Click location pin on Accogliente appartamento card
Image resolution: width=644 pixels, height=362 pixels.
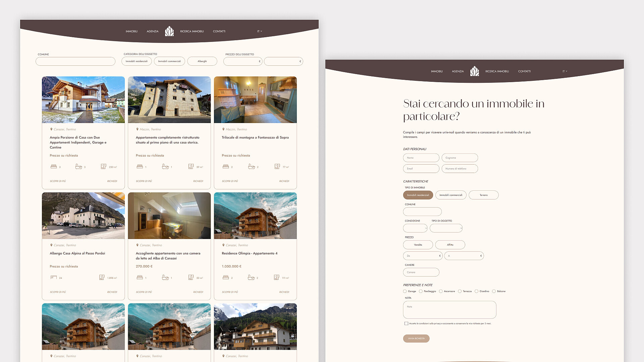tap(138, 245)
